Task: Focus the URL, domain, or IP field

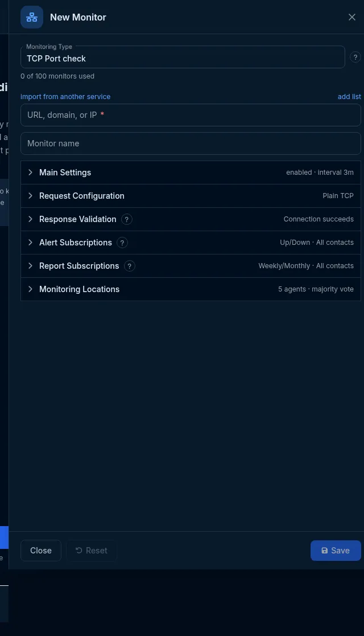Action: click(191, 115)
